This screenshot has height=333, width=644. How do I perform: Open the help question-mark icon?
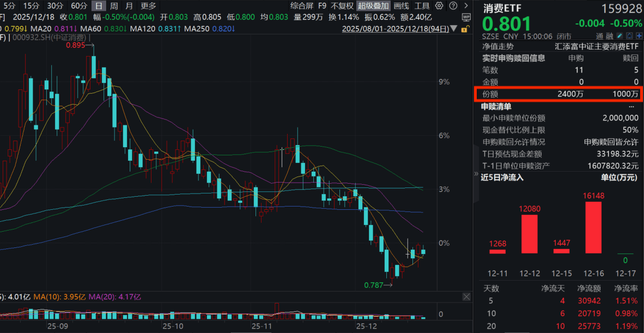click(x=453, y=5)
